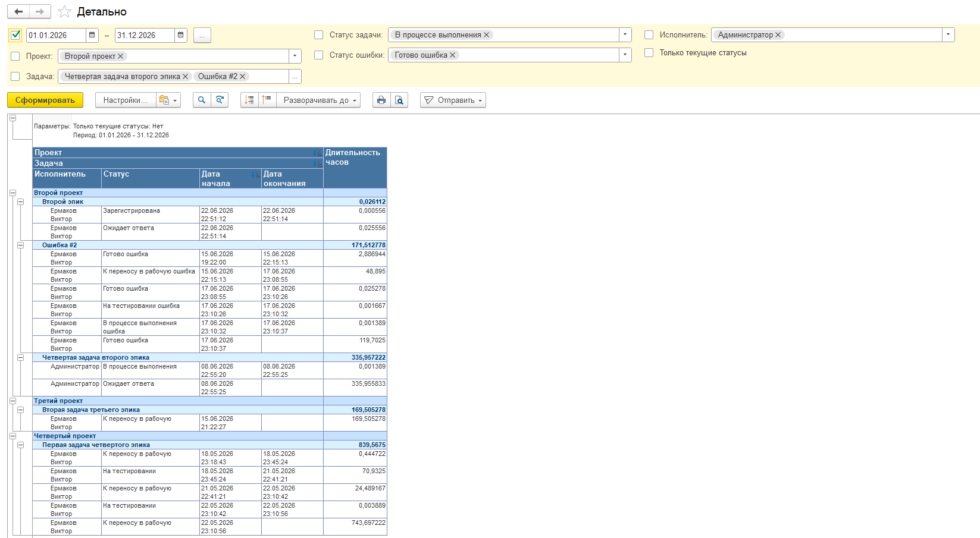Open the Проект field dropdown arrow
The height and width of the screenshot is (538, 980).
tap(295, 56)
